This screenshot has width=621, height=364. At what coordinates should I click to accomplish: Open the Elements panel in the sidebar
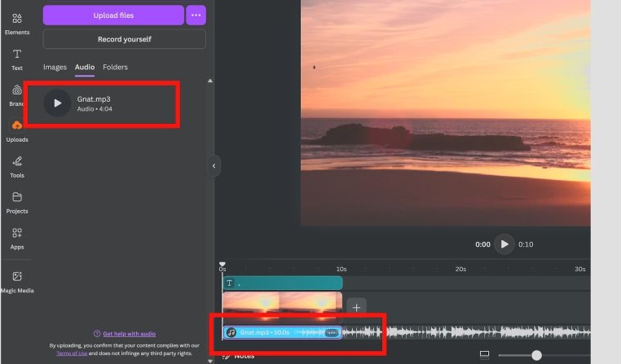tap(17, 24)
